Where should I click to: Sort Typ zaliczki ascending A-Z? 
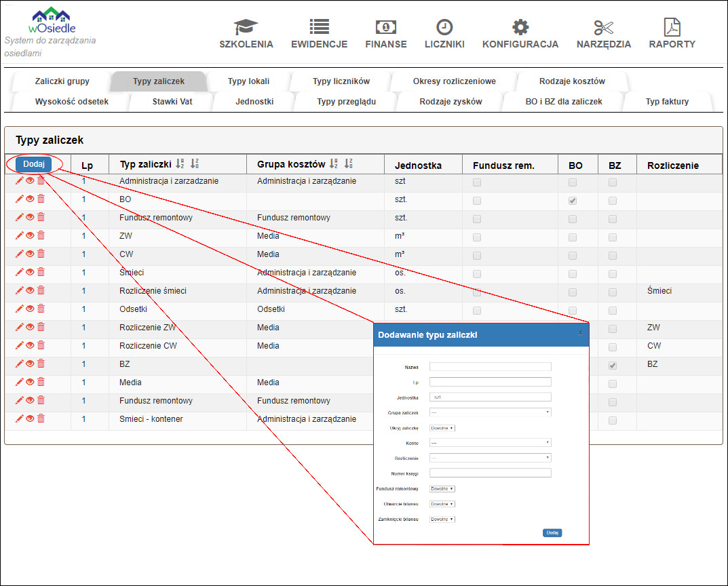click(180, 163)
